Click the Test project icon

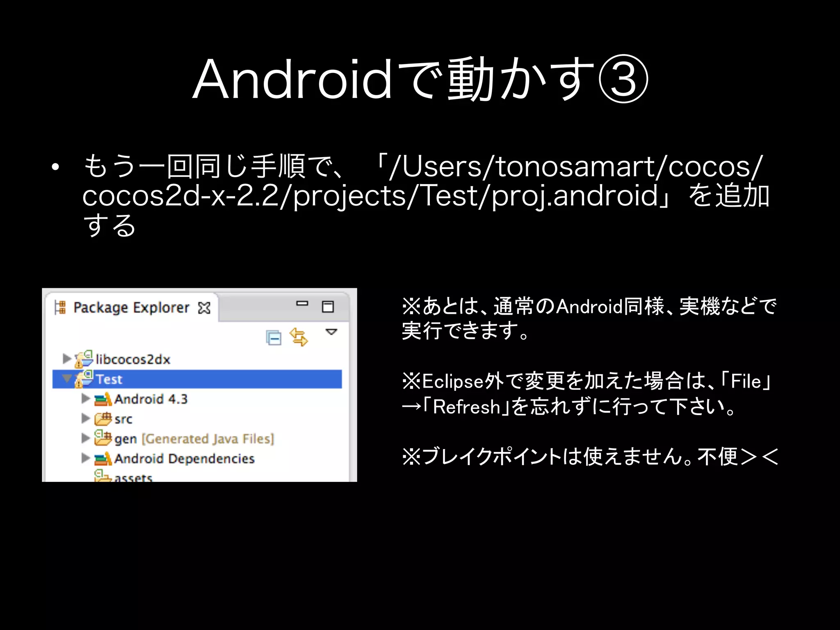coord(84,379)
